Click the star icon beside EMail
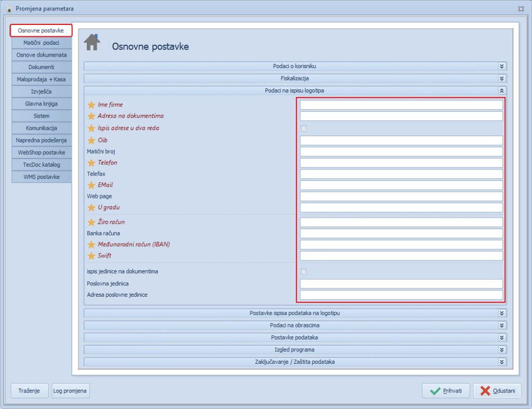 91,185
